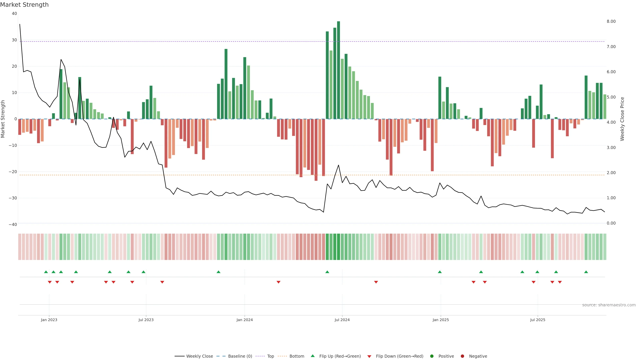This screenshot has height=362, width=644.
Task: Click the darkest green heatmap strip cell
Action: (338, 247)
